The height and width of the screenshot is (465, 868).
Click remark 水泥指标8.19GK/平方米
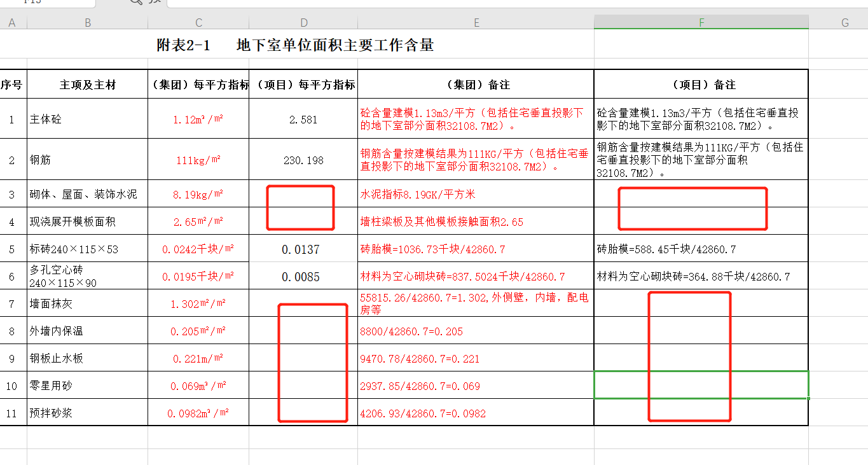418,194
